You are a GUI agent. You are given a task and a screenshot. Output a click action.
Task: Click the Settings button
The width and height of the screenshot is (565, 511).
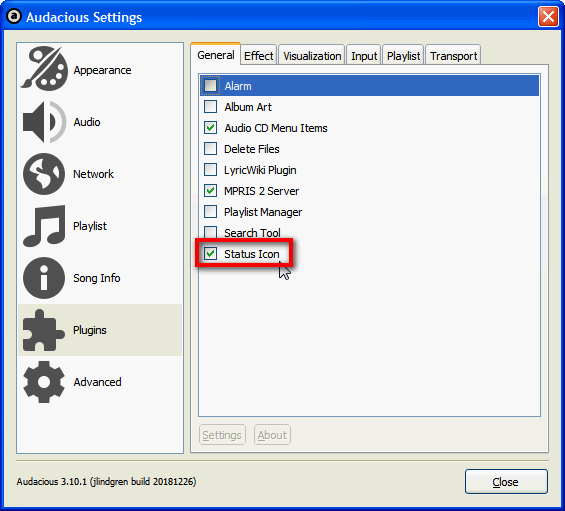click(x=222, y=435)
